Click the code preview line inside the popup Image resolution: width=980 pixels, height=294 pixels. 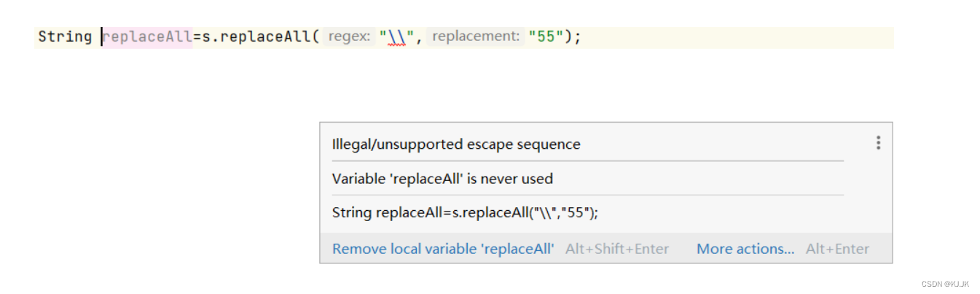click(x=465, y=213)
